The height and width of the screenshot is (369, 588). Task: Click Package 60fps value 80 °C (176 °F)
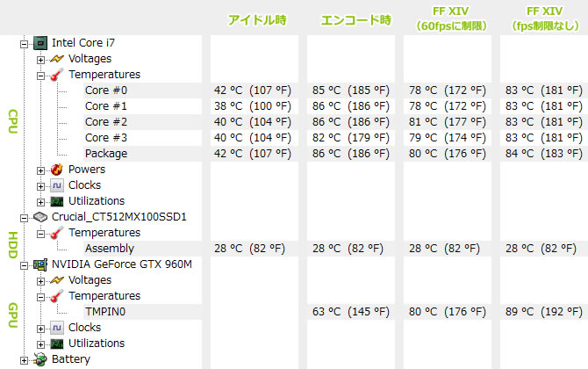point(448,154)
